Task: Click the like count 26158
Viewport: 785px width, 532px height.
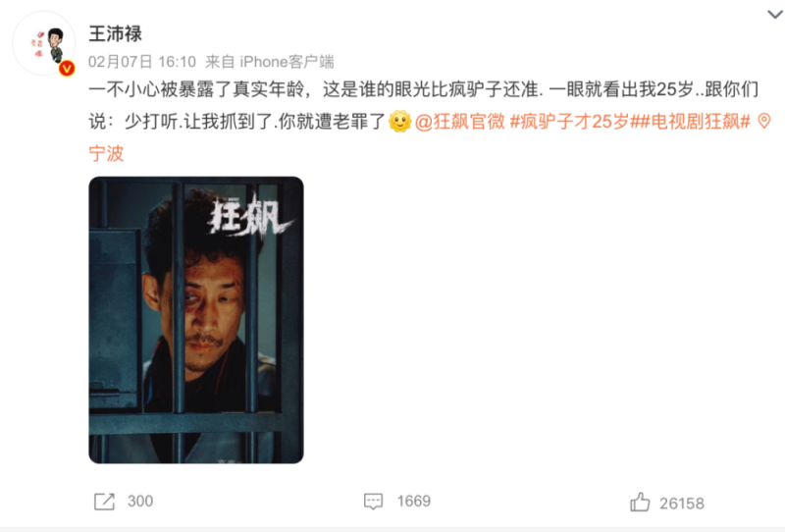Action: tap(682, 504)
